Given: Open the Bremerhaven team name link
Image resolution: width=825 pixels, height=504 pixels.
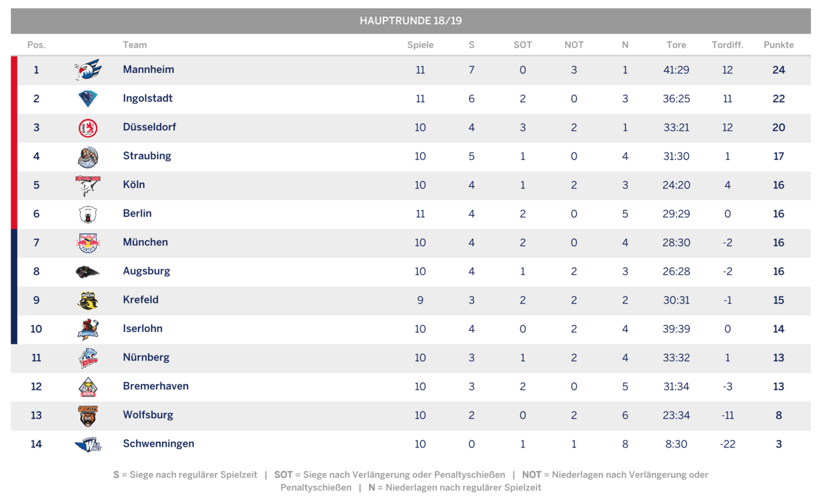Looking at the screenshot, I should (x=156, y=386).
